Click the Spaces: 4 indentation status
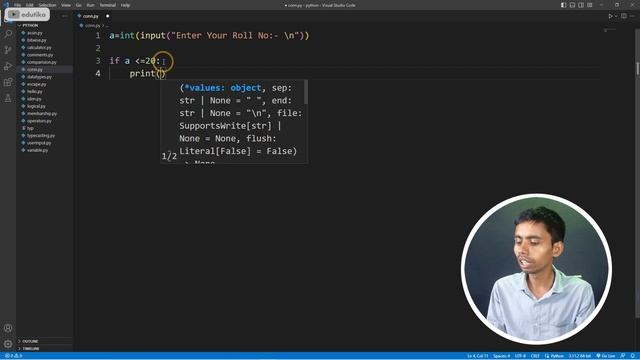The width and height of the screenshot is (640, 360). [501, 356]
